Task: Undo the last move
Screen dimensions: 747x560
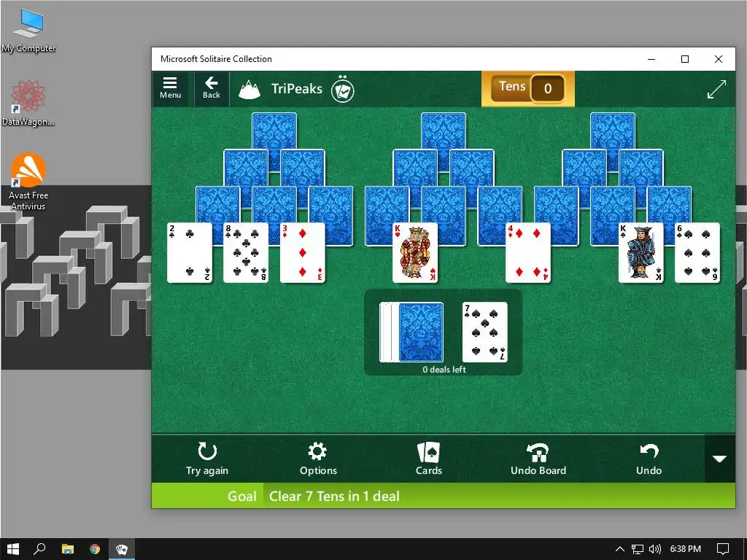Action: pyautogui.click(x=649, y=459)
